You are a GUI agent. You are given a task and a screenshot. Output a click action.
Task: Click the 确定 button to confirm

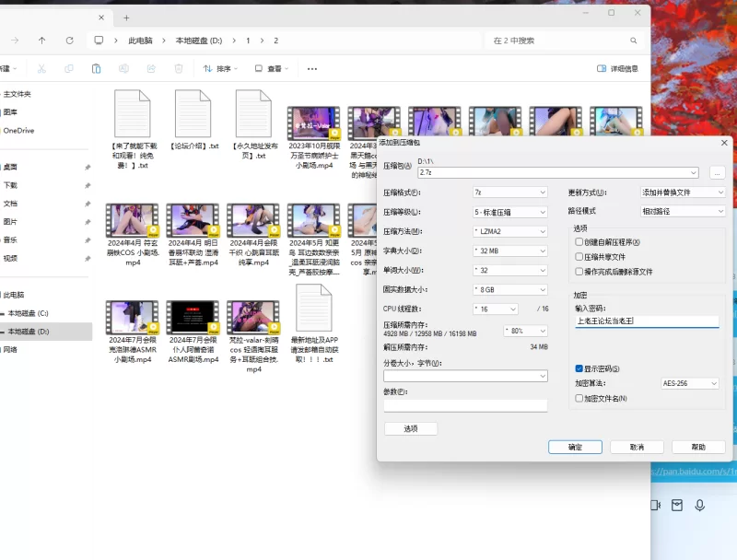[575, 447]
